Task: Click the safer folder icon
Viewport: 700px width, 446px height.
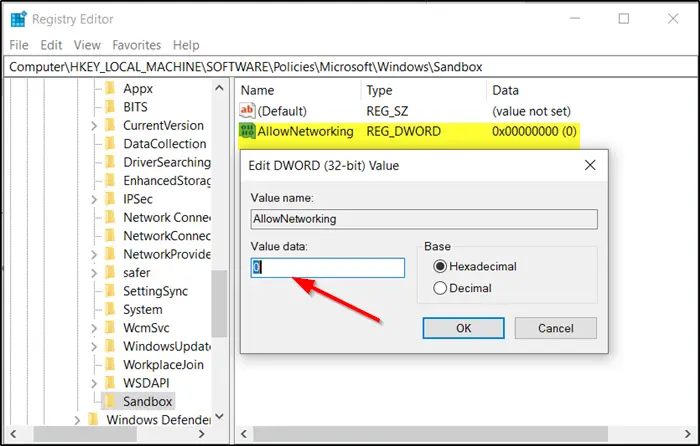Action: point(110,272)
